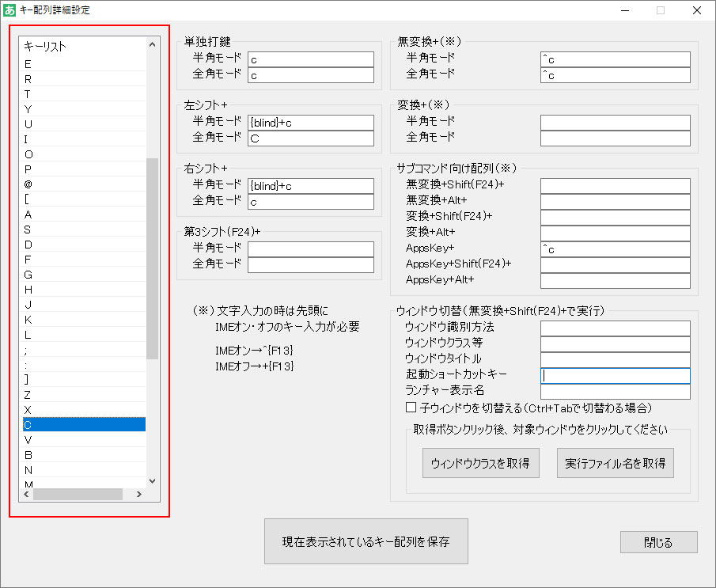Image resolution: width=716 pixels, height=588 pixels.
Task: Click the down arrow of key list scrollbar
Action: pos(150,481)
